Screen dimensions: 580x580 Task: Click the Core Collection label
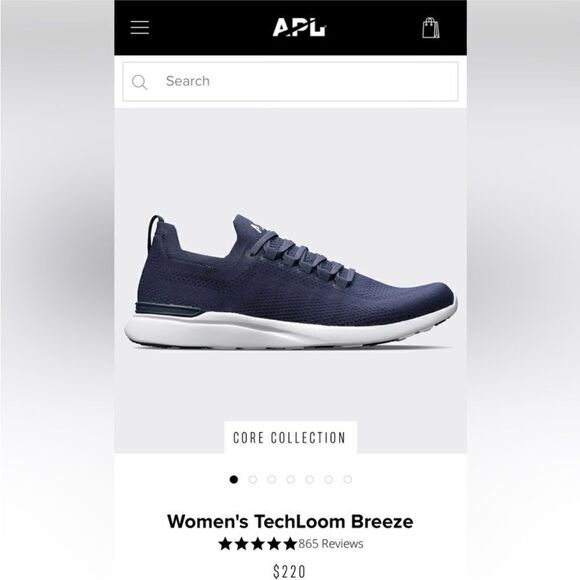(290, 438)
